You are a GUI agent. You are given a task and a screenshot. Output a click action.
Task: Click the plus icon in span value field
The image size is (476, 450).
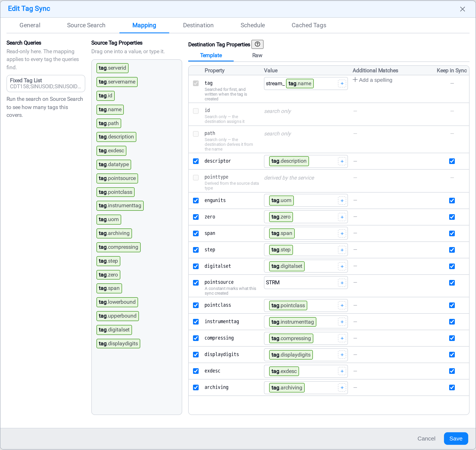[x=342, y=233]
